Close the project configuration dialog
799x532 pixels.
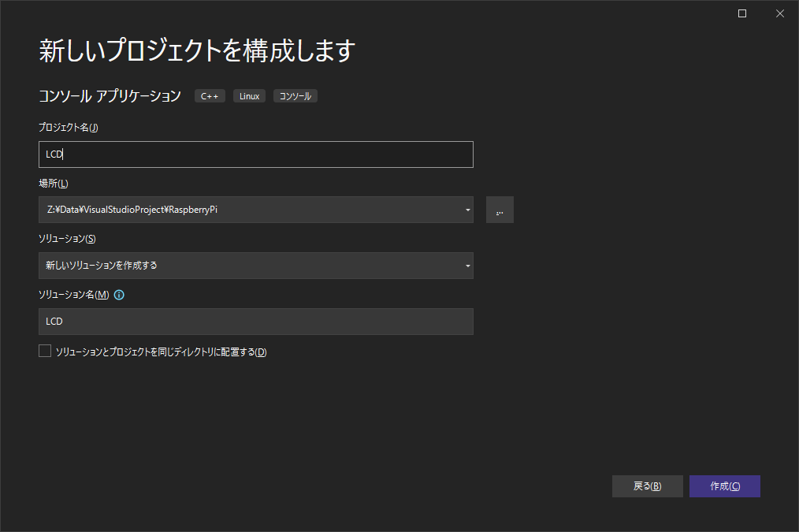[x=779, y=13]
